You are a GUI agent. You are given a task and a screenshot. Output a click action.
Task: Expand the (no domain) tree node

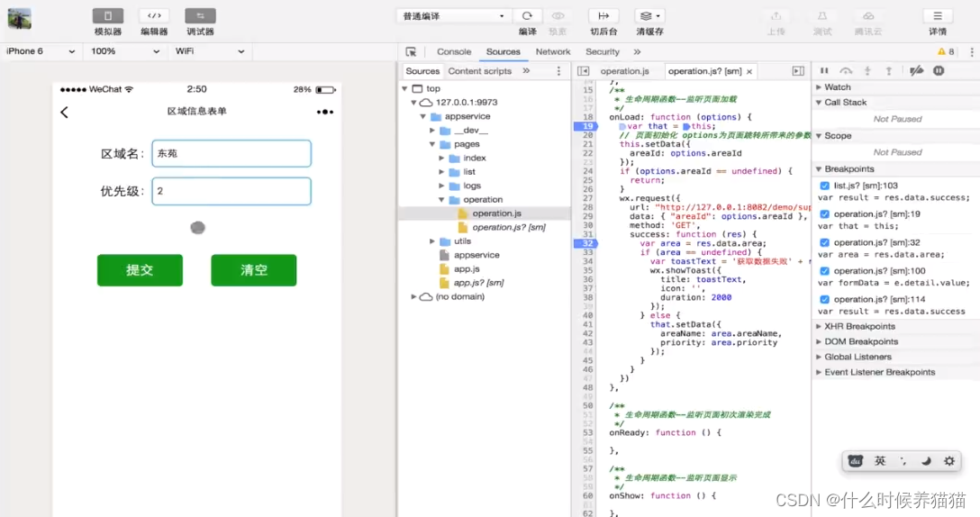click(413, 297)
